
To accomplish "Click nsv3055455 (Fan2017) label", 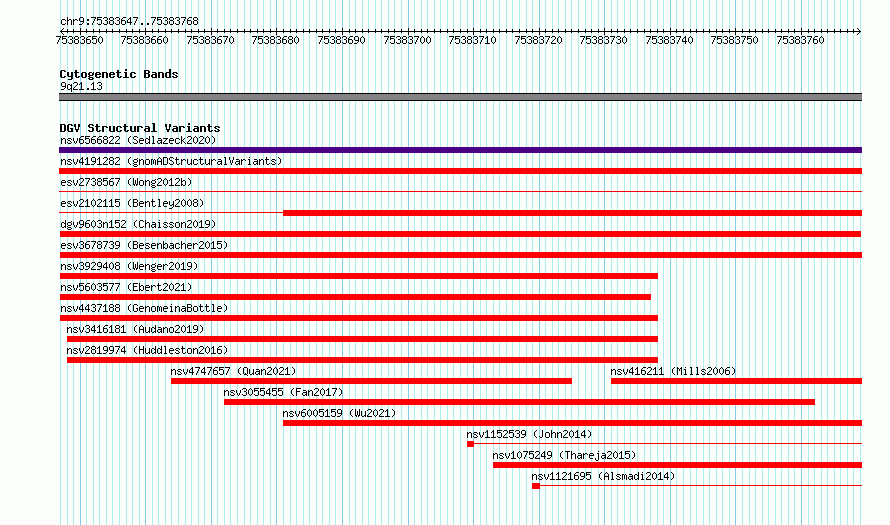I will pos(283,392).
